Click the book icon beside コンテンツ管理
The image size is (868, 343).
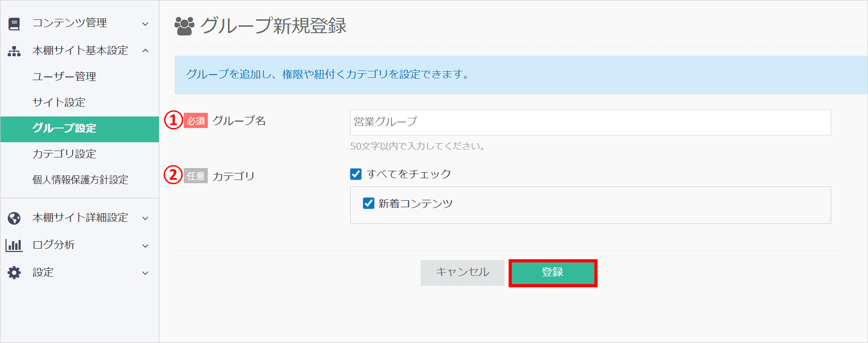(14, 23)
